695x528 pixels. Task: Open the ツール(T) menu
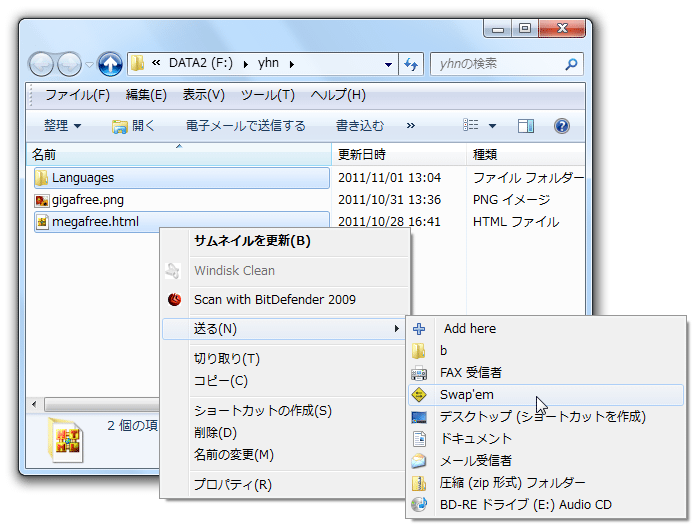coord(267,95)
